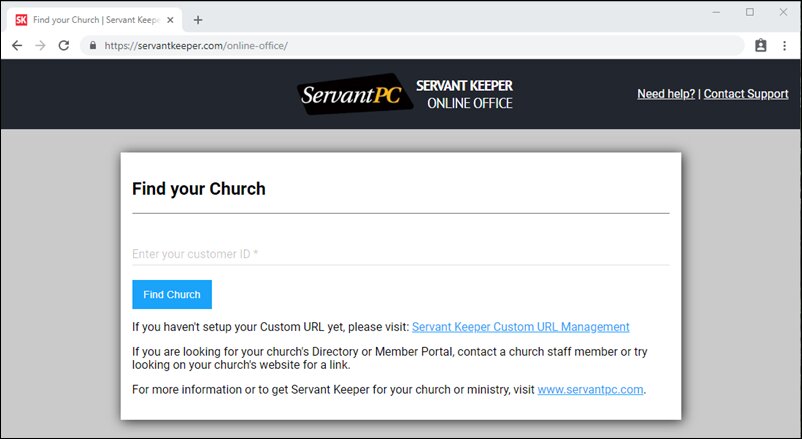The image size is (802, 439).
Task: Click the profile badge icon in the toolbar
Action: (760, 45)
